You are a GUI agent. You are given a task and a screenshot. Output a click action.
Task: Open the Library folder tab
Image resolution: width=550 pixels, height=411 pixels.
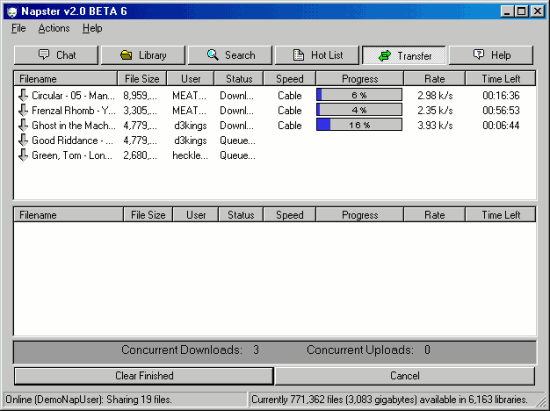pos(143,55)
